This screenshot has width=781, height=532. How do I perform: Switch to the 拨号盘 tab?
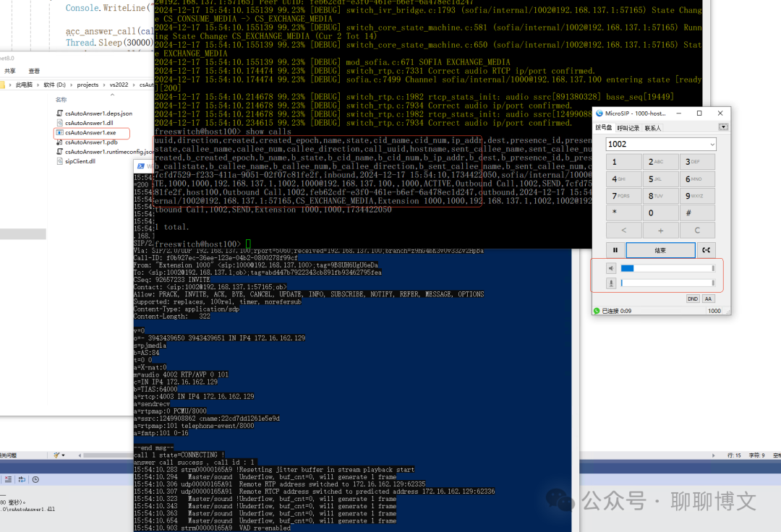click(x=604, y=128)
